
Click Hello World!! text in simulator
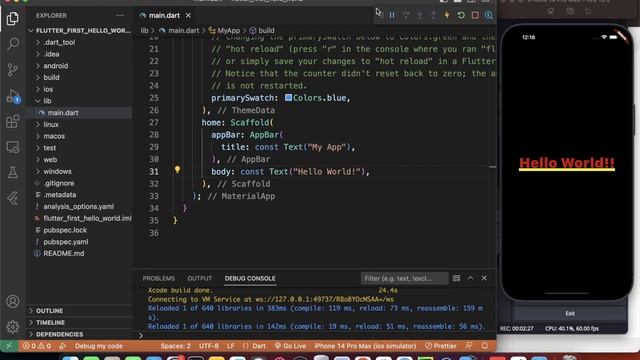[567, 163]
